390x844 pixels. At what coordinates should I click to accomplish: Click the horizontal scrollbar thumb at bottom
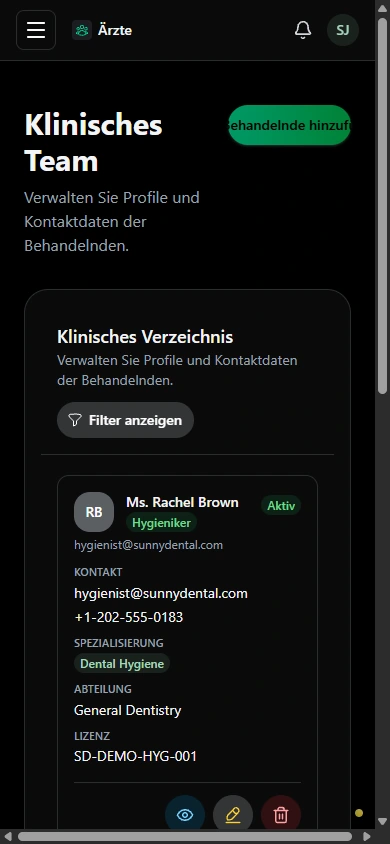(x=185, y=836)
